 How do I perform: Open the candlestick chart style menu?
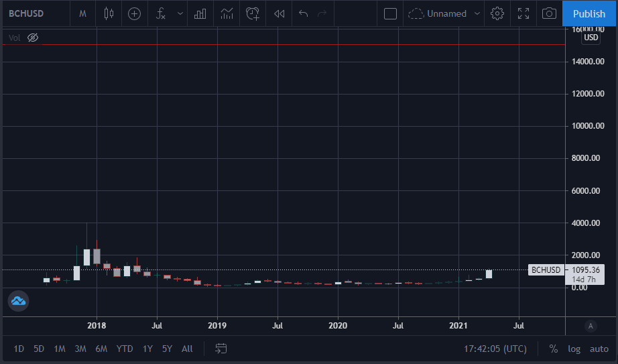[109, 14]
